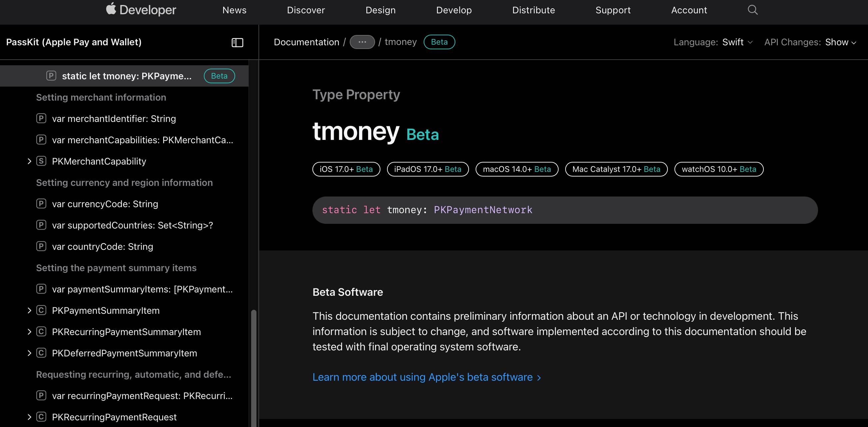The width and height of the screenshot is (868, 427).
Task: Expand PKDeferredPaymentSummaryItem disclosure chevron
Action: (29, 353)
